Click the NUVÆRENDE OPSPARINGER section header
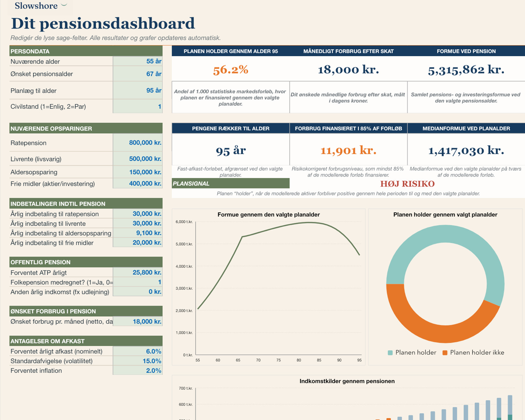The height and width of the screenshot is (420, 525). pyautogui.click(x=86, y=128)
